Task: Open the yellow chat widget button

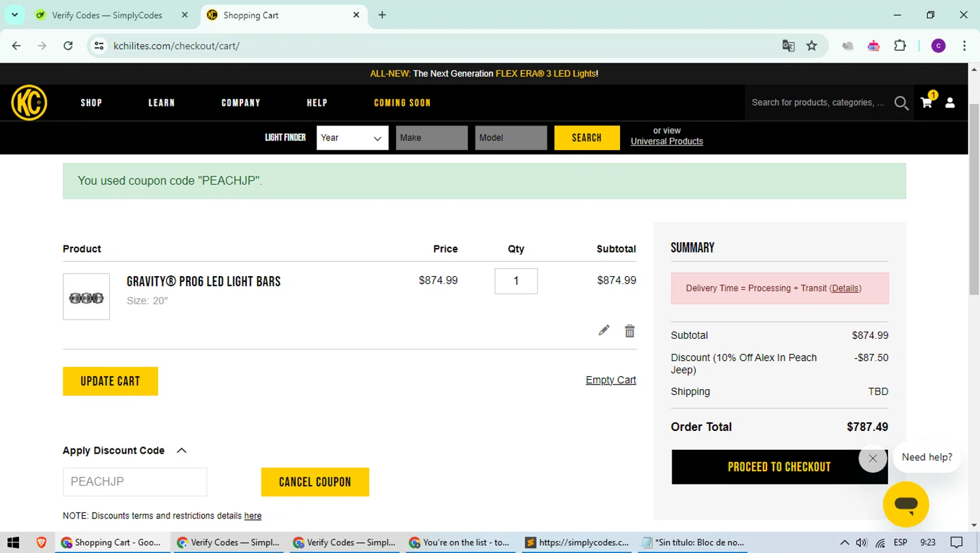Action: (906, 504)
